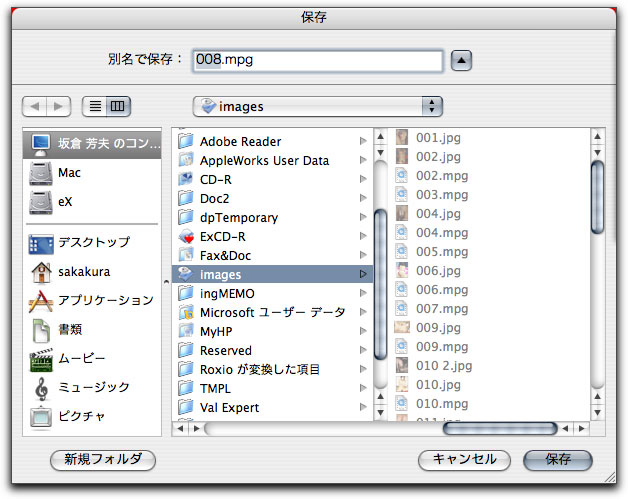Expand the TMPL folder arrow

363,388
